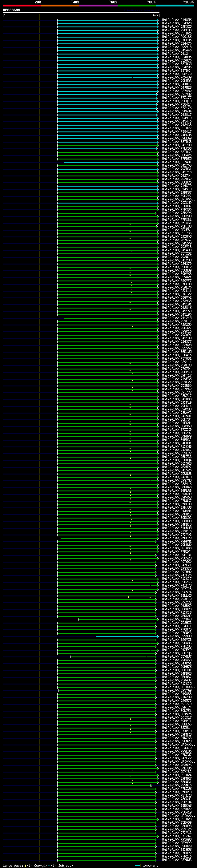Open hit UniRef100_O49888

coord(177,694)
